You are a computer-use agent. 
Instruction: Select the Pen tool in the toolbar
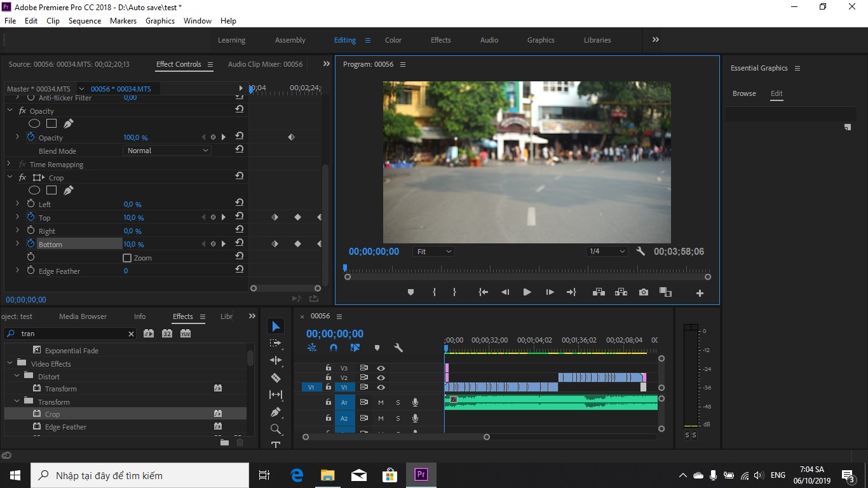point(276,412)
